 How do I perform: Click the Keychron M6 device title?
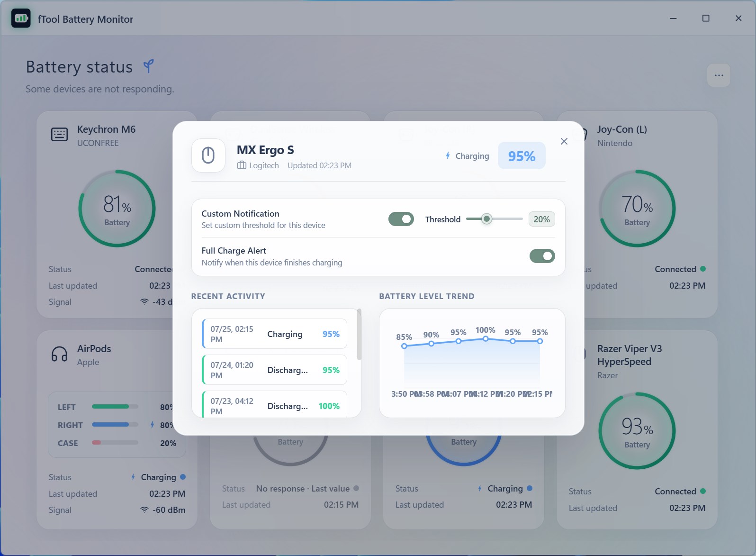[107, 129]
